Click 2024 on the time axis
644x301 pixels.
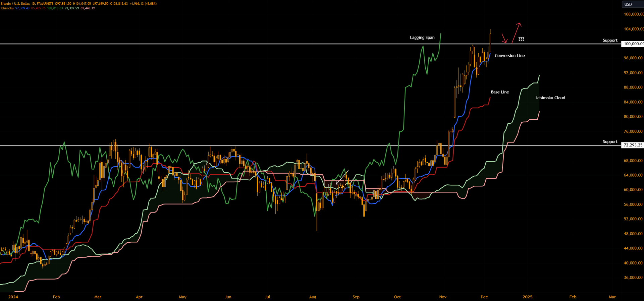coord(13,297)
